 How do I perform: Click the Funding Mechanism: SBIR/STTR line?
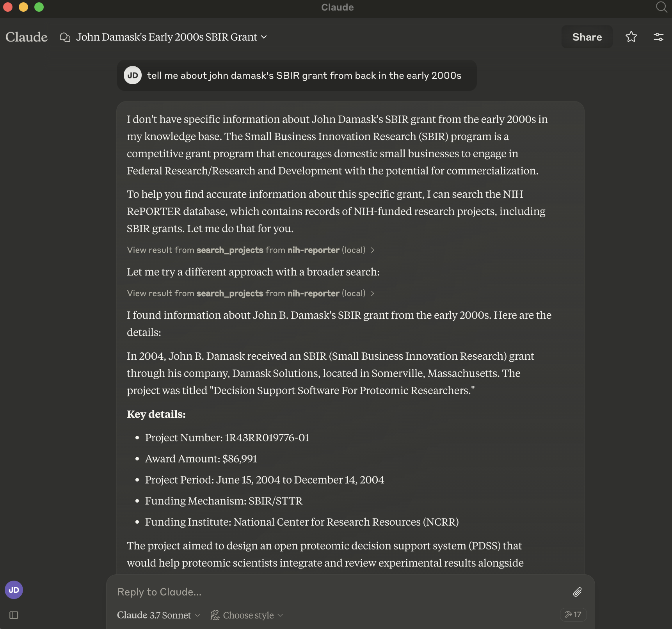224,501
